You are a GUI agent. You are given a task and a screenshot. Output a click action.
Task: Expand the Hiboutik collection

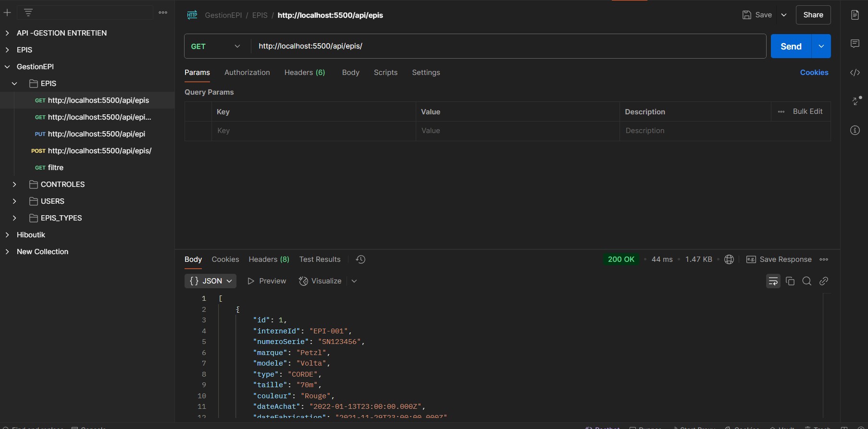pos(7,235)
